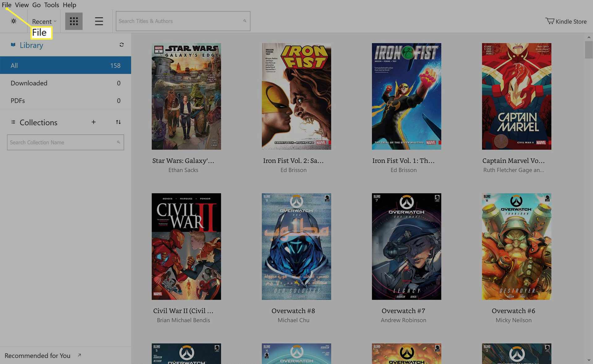
Task: Click the 'Star Wars: Galaxy'...' title text
Action: coord(183,161)
